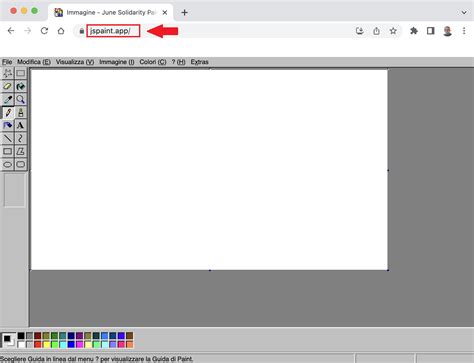Image resolution: width=474 pixels, height=363 pixels.
Task: Toggle the browser side panel icon
Action: pyautogui.click(x=431, y=31)
